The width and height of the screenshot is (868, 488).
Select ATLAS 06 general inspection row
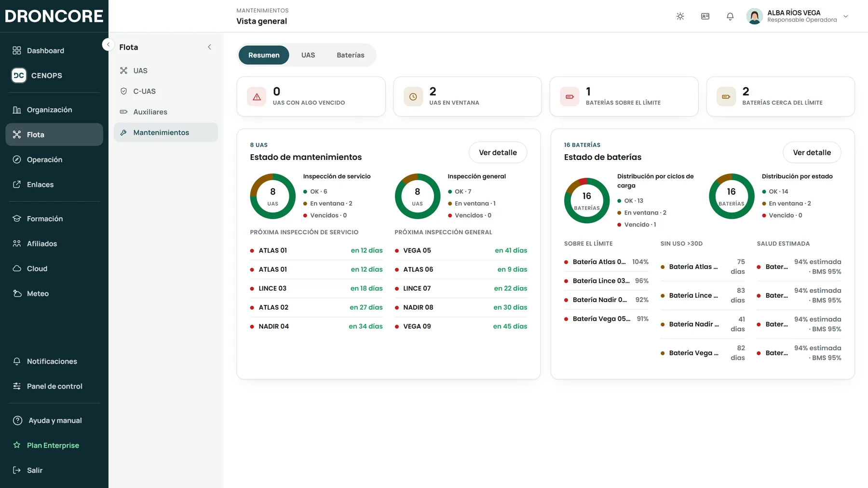click(461, 269)
